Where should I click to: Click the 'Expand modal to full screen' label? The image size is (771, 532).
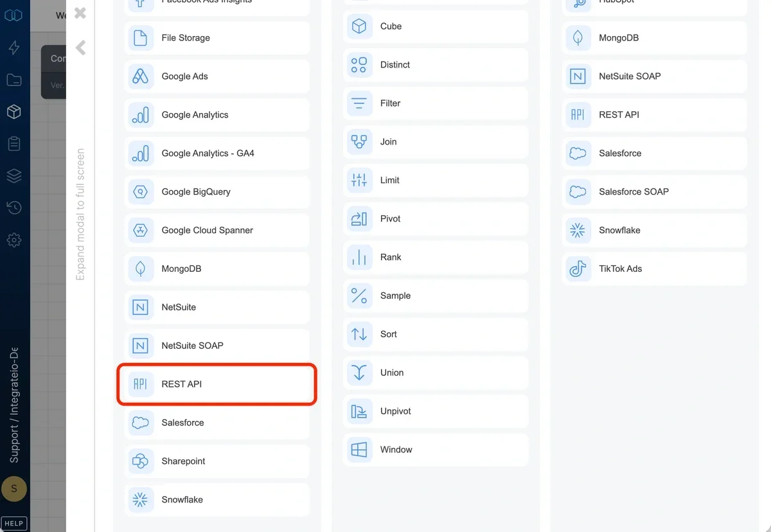coord(80,215)
